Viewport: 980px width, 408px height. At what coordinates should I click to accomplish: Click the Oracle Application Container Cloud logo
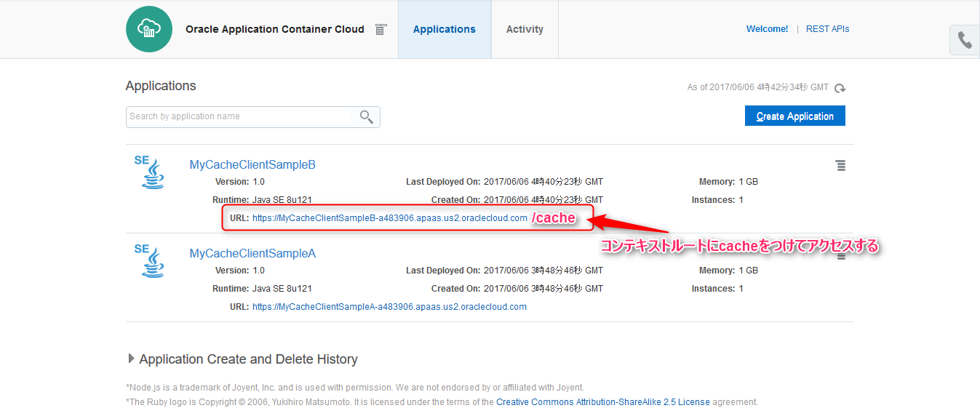[x=149, y=29]
